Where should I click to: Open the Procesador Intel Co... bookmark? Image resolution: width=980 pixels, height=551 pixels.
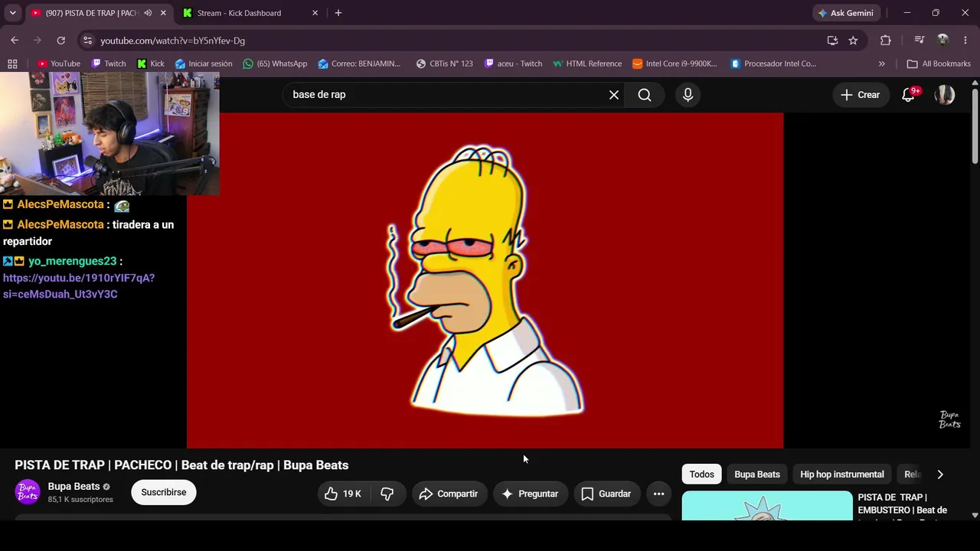[773, 64]
